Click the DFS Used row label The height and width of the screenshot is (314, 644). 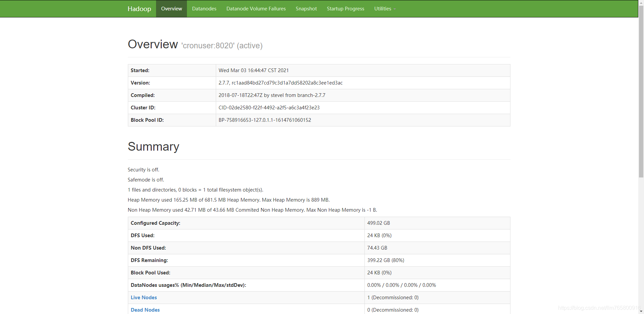coord(143,235)
